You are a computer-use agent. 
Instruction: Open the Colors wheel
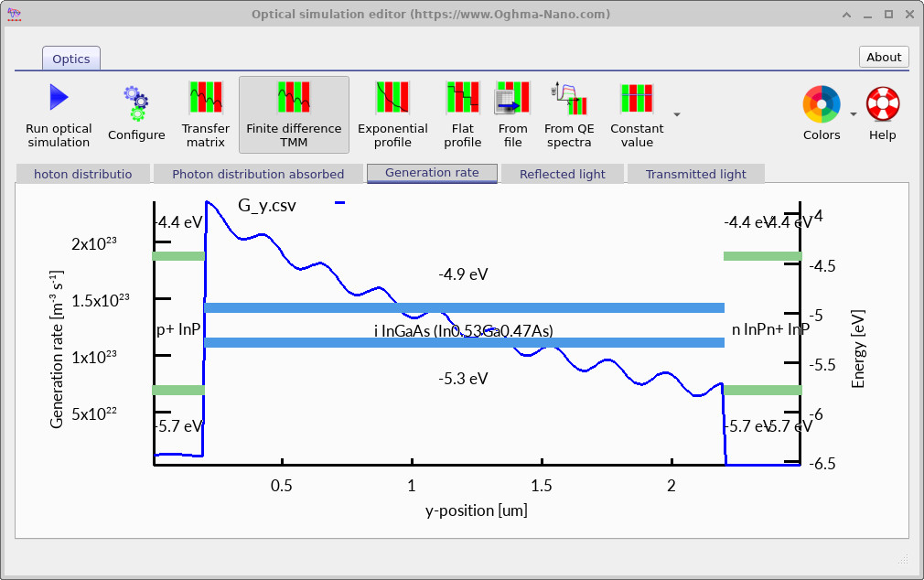[x=822, y=113]
